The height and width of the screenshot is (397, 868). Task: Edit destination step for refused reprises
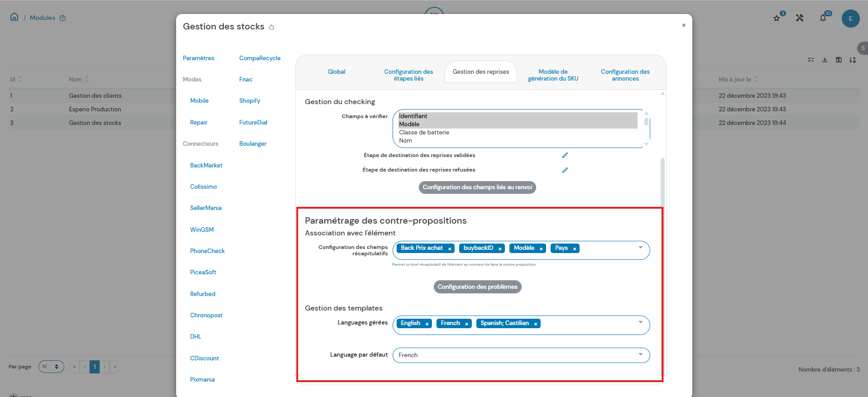(565, 170)
